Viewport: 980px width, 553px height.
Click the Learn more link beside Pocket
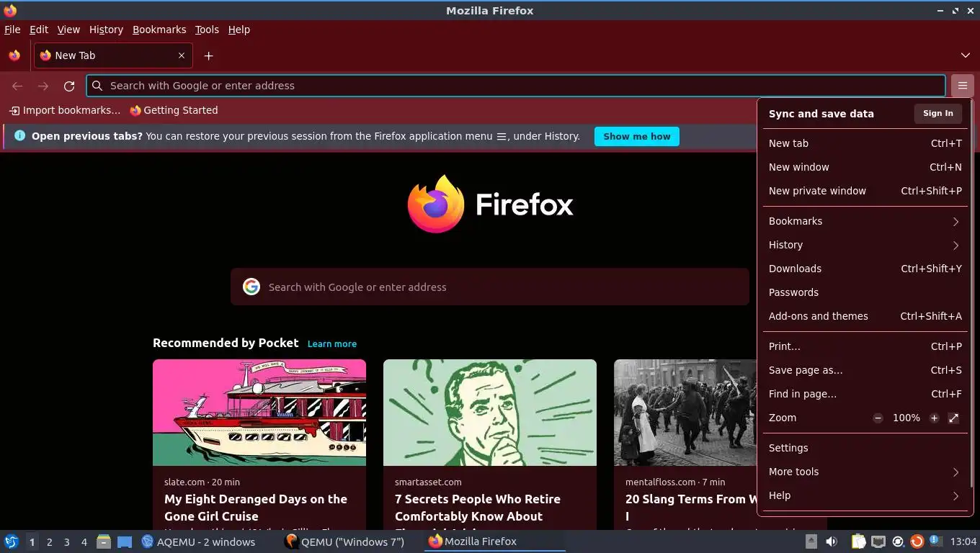[x=332, y=344]
